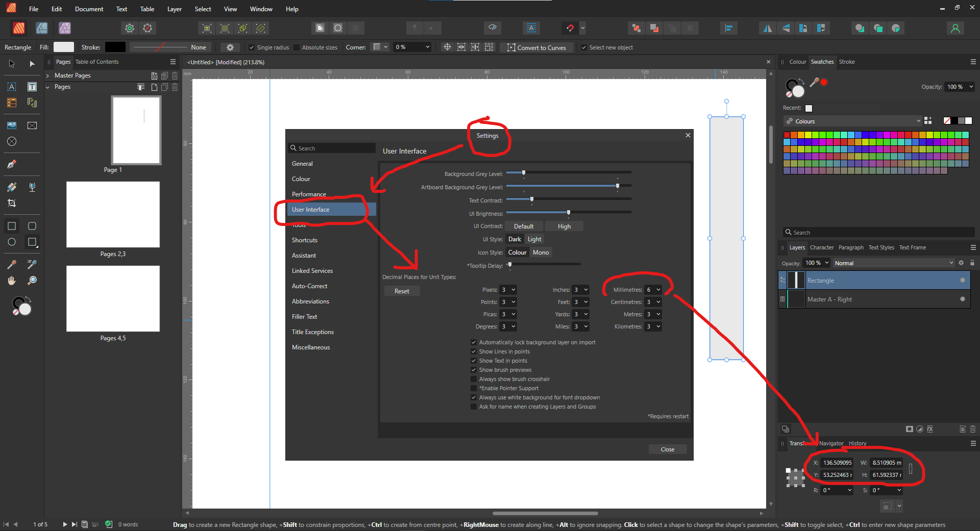Image resolution: width=980 pixels, height=531 pixels.
Task: Set UI Style to Light
Action: click(534, 239)
